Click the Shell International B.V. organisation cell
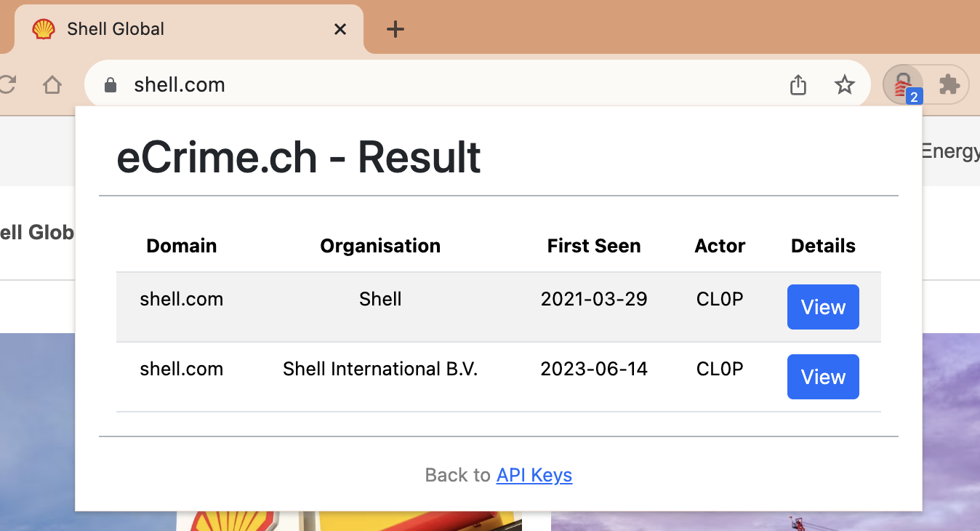980x531 pixels. (x=380, y=369)
